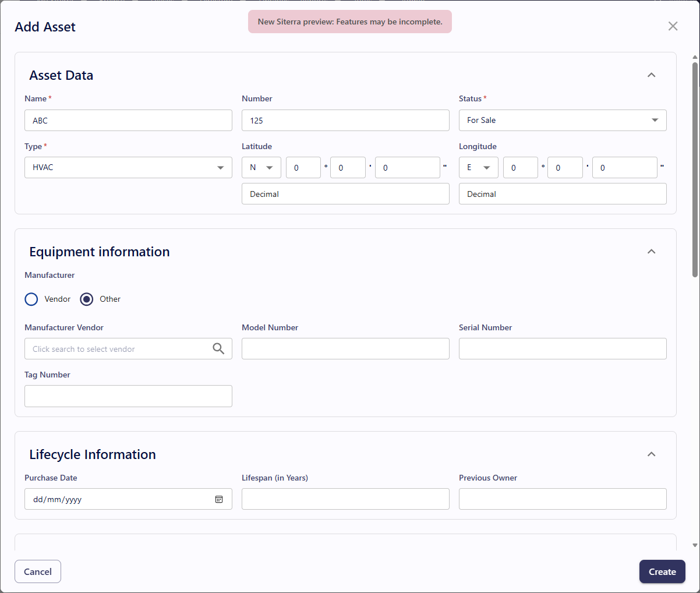
Task: Click the Longitude degrees field
Action: [x=521, y=167]
